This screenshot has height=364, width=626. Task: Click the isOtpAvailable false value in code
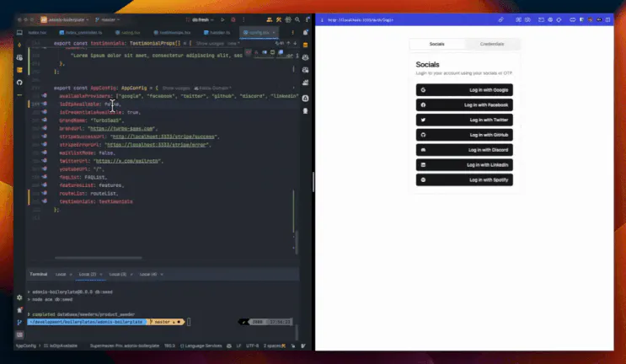click(111, 104)
